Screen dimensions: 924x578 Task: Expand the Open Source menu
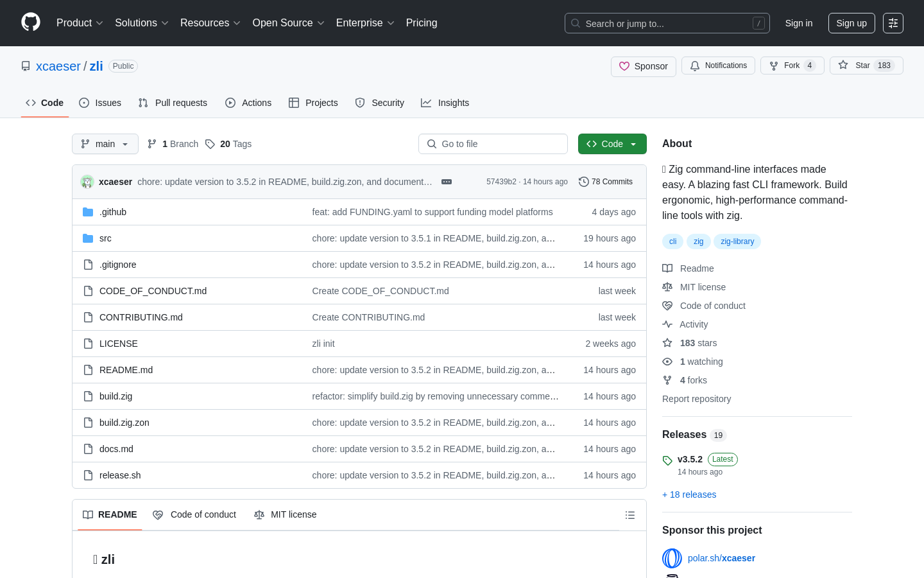[x=289, y=23]
